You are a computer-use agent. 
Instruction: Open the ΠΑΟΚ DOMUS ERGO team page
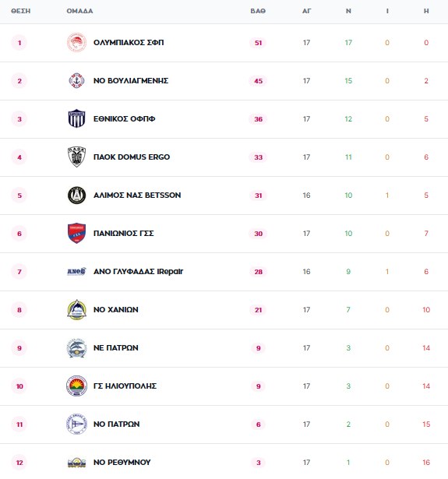click(x=132, y=157)
